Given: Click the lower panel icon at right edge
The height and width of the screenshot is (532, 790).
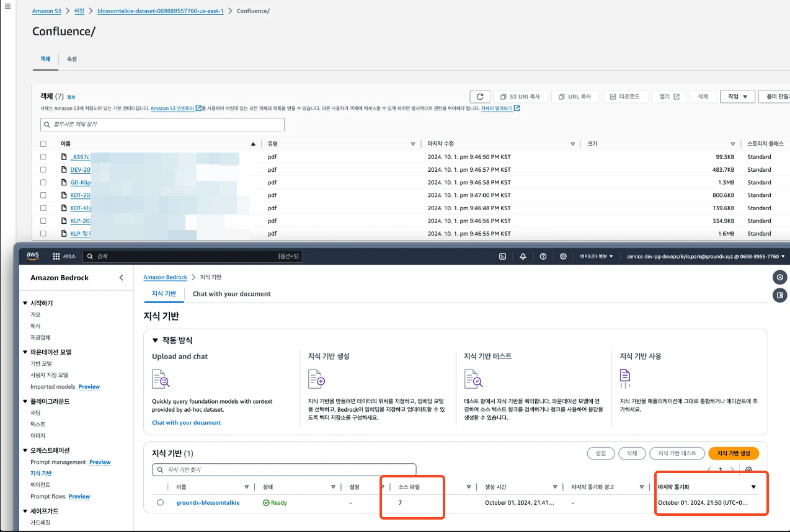Looking at the screenshot, I should coord(780,295).
